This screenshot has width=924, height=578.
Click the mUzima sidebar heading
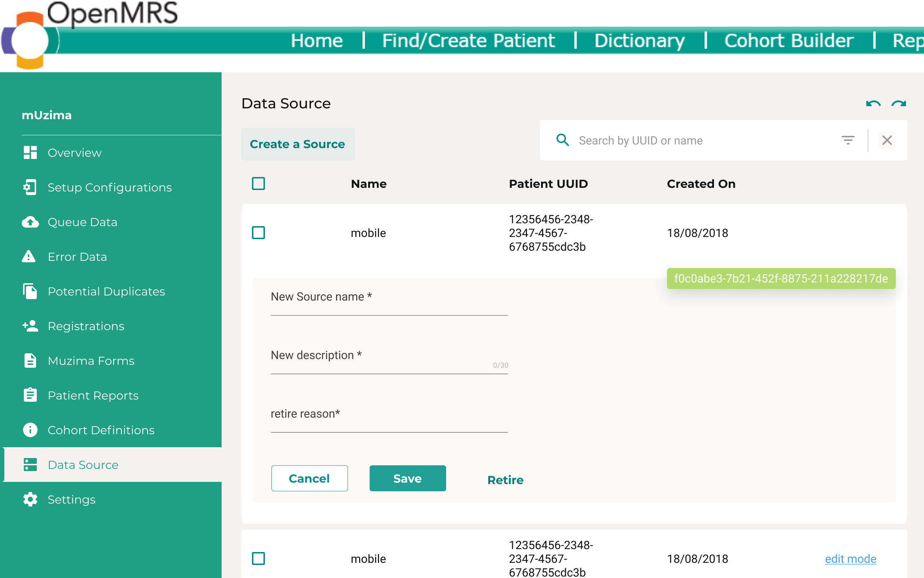coord(47,115)
